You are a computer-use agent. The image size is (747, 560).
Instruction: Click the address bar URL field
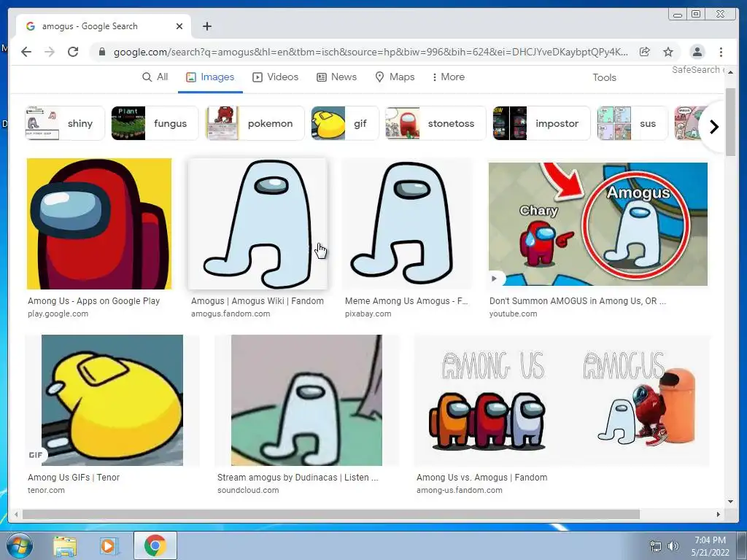[x=370, y=52]
